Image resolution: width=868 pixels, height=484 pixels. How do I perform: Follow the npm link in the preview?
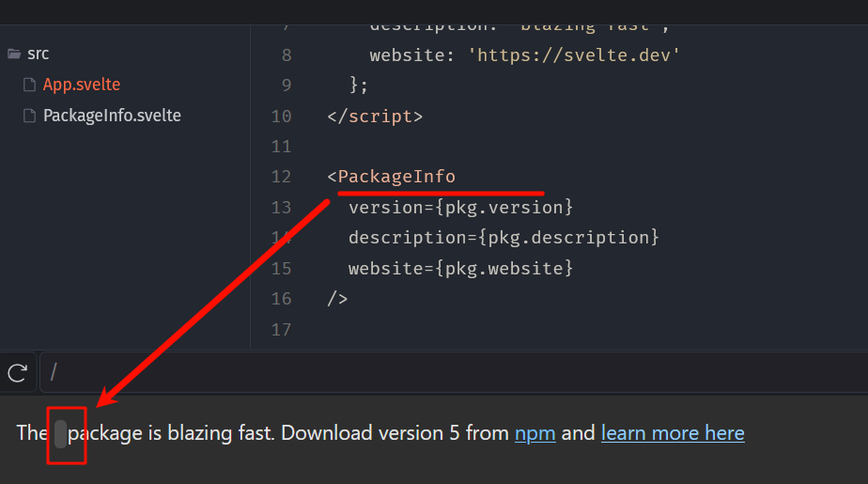click(535, 433)
